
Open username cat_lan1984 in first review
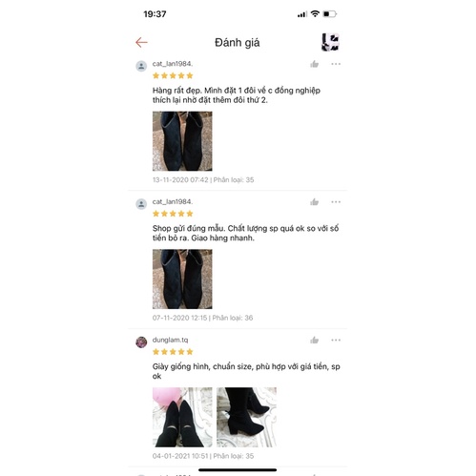pyautogui.click(x=173, y=64)
